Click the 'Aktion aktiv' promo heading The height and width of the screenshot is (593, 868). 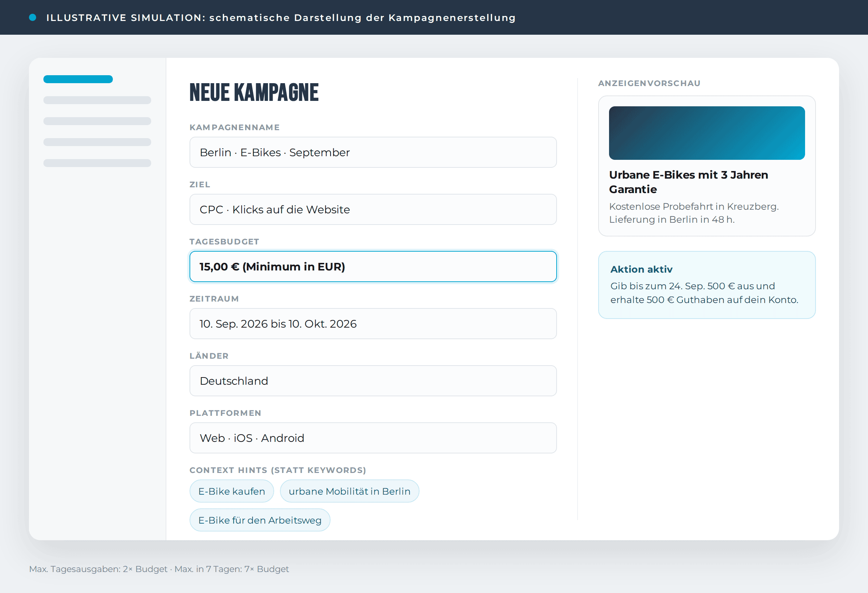(641, 269)
